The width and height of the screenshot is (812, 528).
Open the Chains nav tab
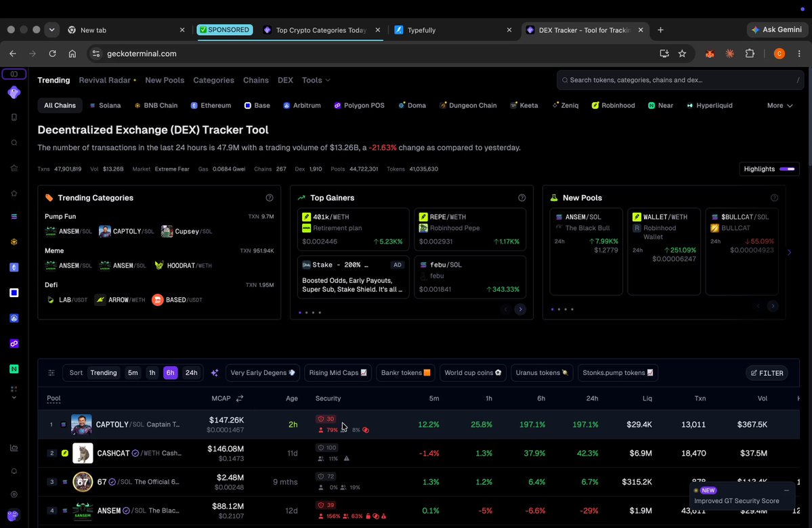pyautogui.click(x=256, y=81)
